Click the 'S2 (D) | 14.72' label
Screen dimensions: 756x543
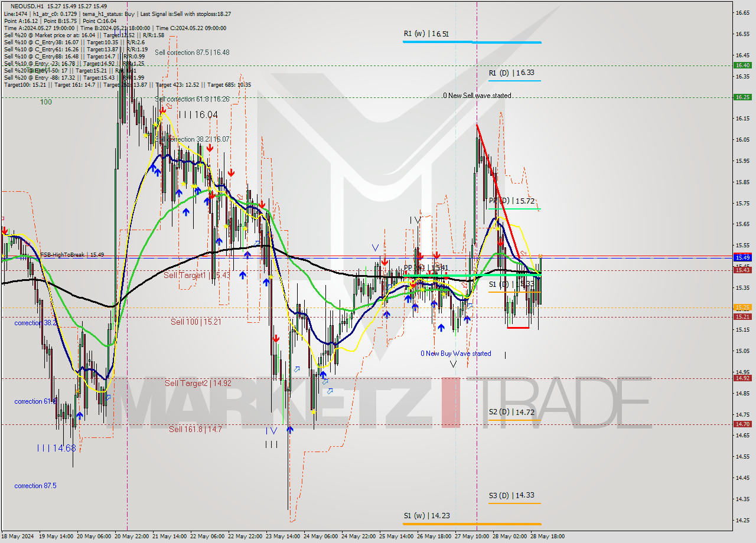[511, 412]
